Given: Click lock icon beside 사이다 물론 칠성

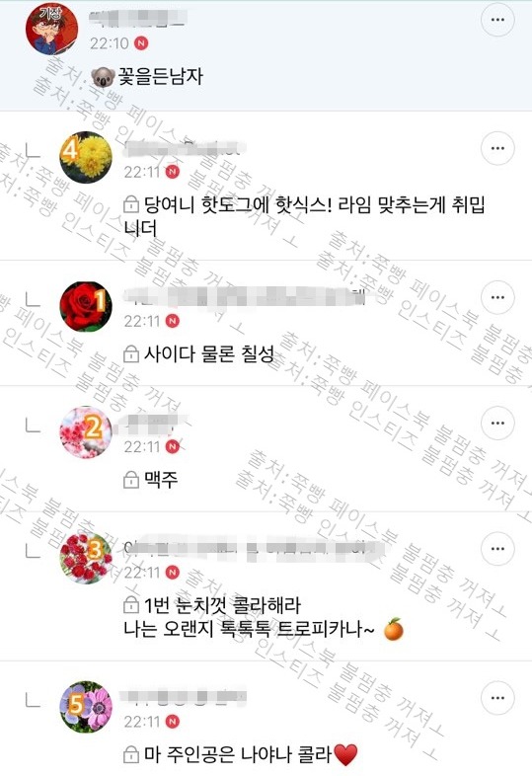Looking at the screenshot, I should tap(130, 353).
